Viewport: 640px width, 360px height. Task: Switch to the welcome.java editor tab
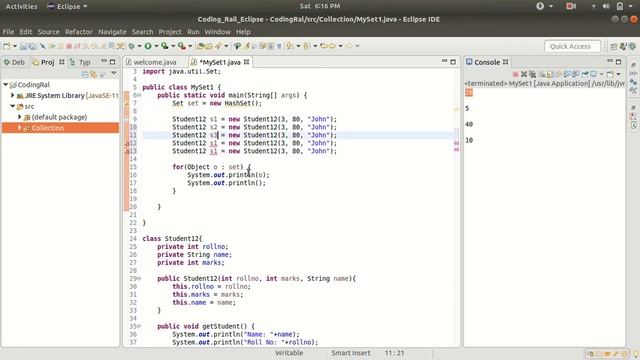pos(151,62)
